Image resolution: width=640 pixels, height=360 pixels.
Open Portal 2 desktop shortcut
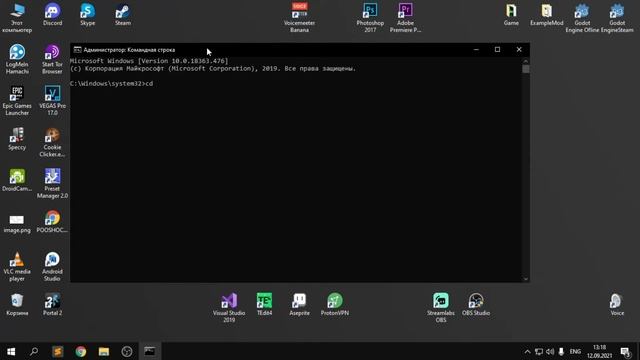[x=52, y=304]
